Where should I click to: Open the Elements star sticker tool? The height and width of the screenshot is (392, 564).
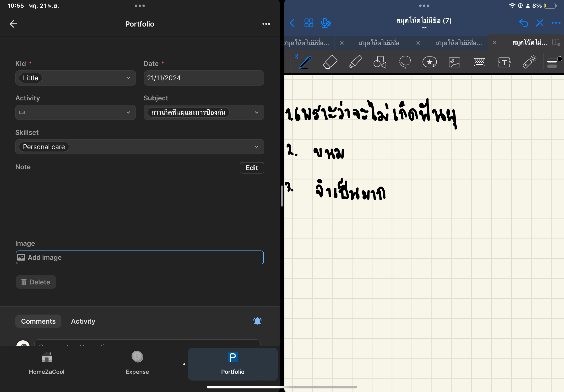[x=429, y=62]
